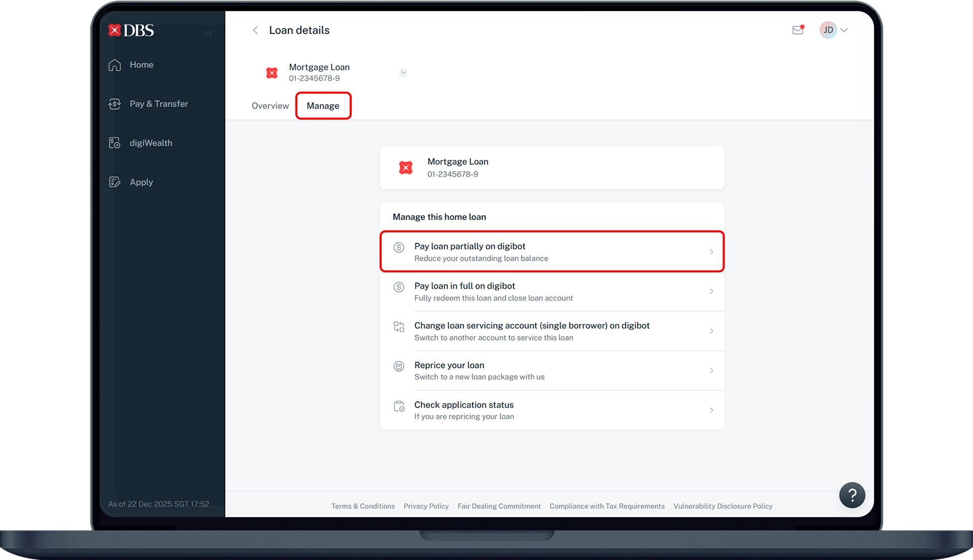Open the Privacy Policy page
Image resolution: width=973 pixels, height=560 pixels.
[x=426, y=506]
